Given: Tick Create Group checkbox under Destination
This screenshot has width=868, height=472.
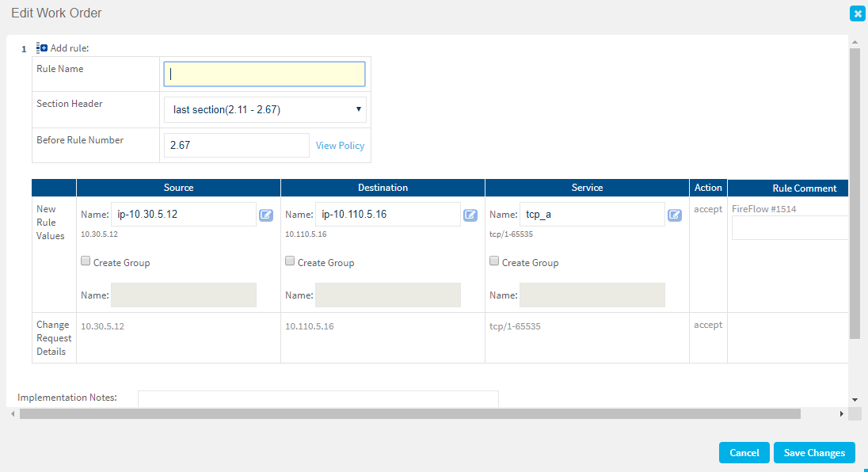Looking at the screenshot, I should (x=290, y=261).
